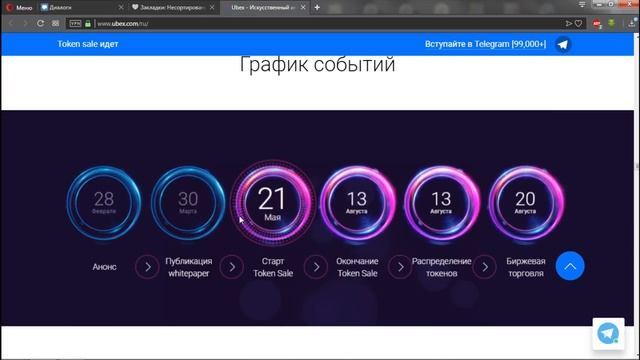Click the 'Старт Token Sale' label
Screen dimensions: 640x360
click(273, 267)
